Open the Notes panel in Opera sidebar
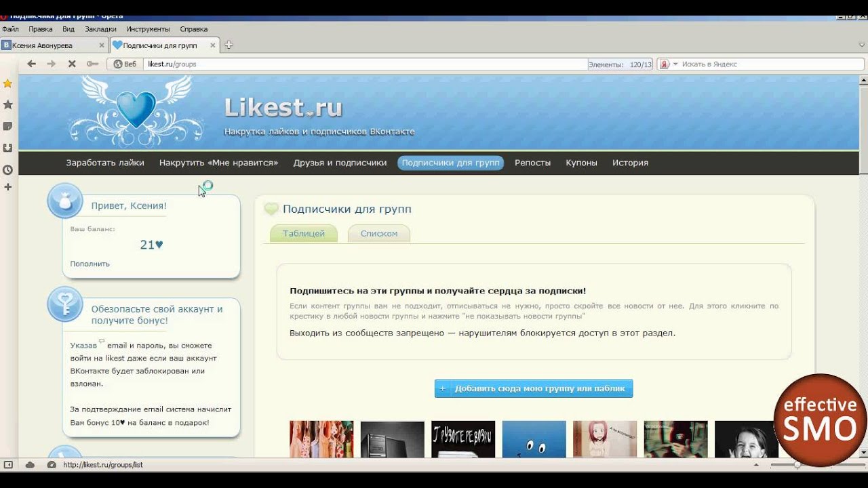 click(x=7, y=126)
